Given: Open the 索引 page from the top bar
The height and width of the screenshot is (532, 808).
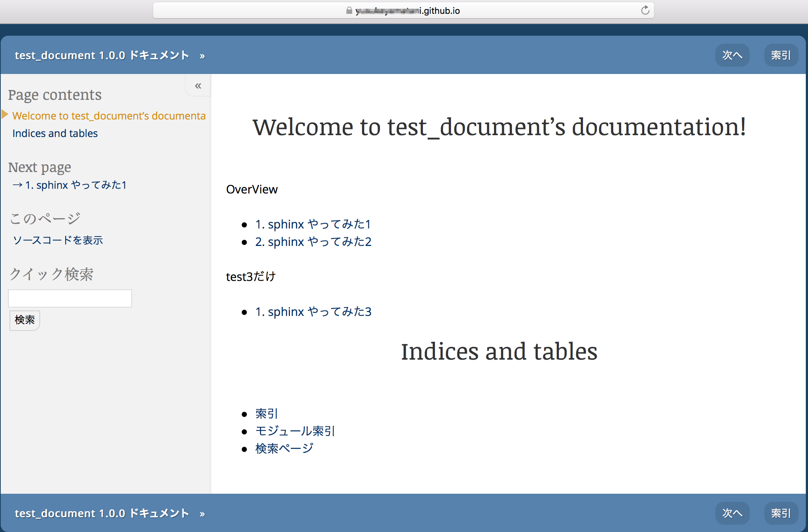Looking at the screenshot, I should [x=781, y=55].
